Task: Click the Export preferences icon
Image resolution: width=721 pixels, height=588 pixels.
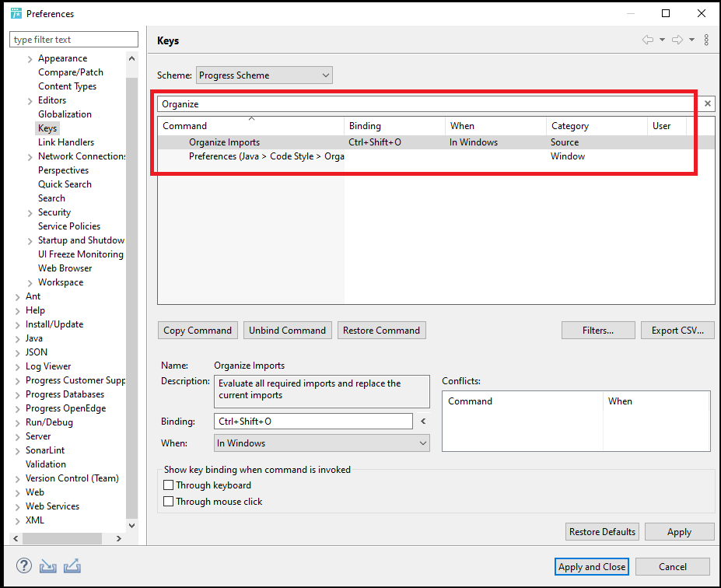Action: [x=72, y=566]
